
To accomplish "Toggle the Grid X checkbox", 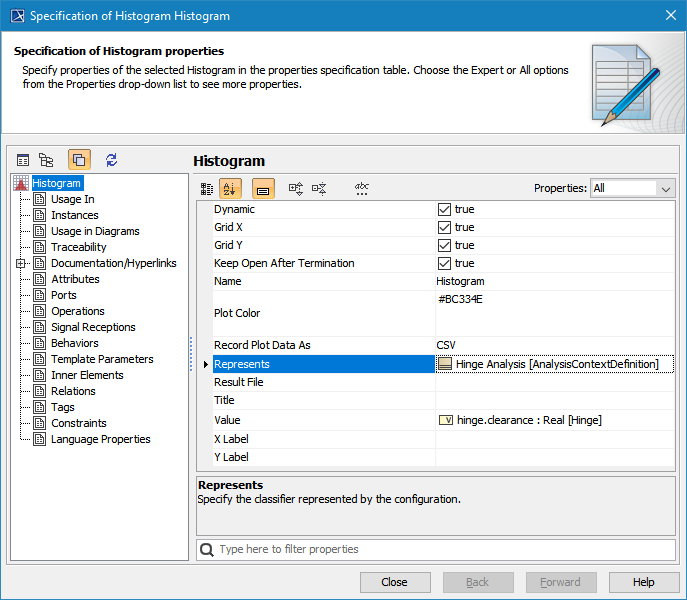I will tap(445, 228).
